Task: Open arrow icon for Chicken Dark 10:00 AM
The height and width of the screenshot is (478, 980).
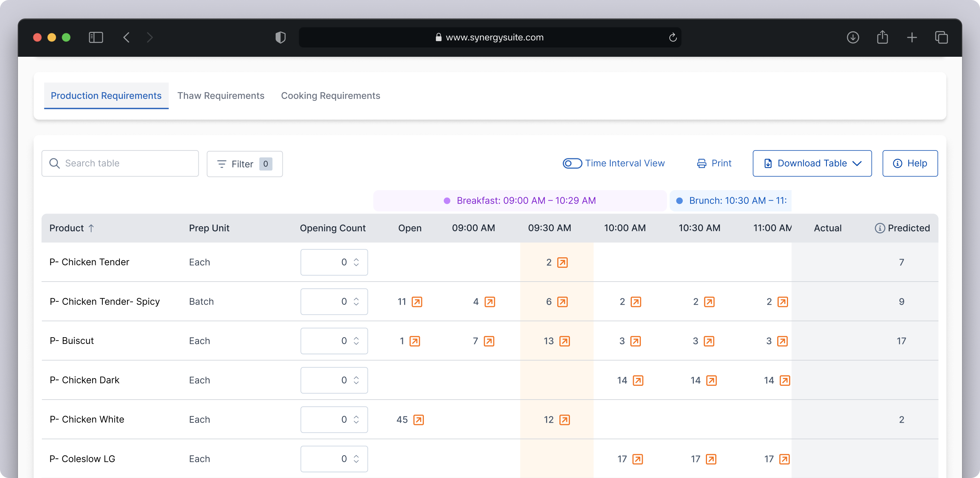Action: [x=638, y=381]
